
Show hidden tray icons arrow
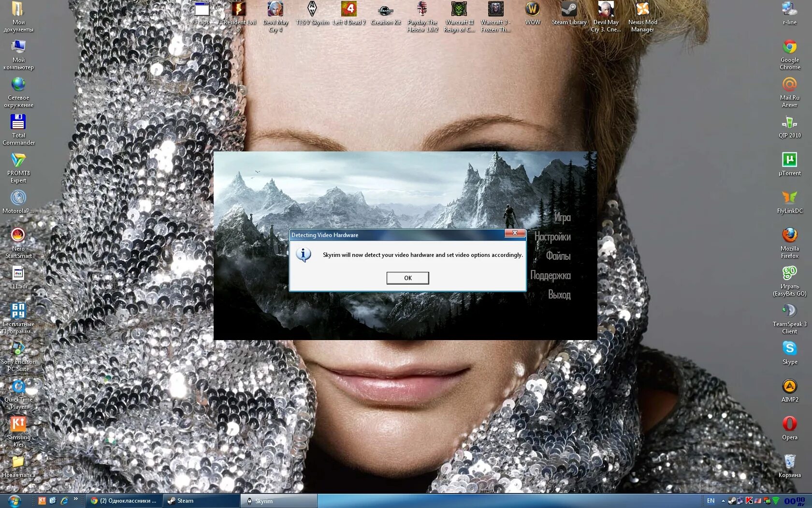723,501
